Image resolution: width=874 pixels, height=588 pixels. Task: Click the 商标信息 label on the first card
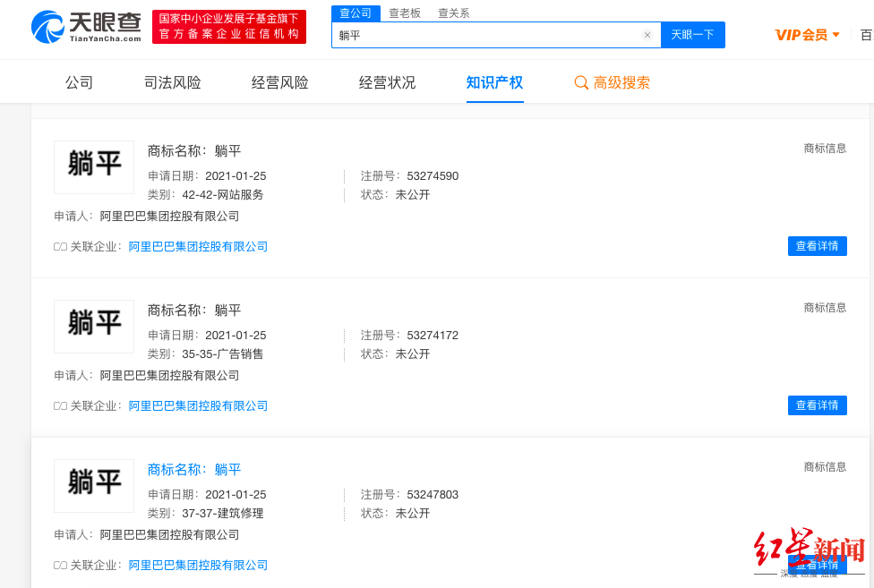point(825,148)
